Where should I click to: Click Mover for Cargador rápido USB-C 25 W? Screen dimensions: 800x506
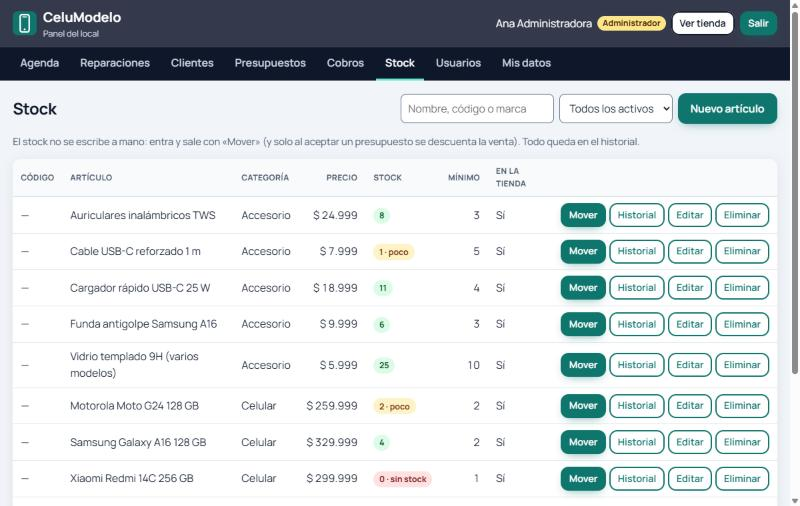coord(583,288)
